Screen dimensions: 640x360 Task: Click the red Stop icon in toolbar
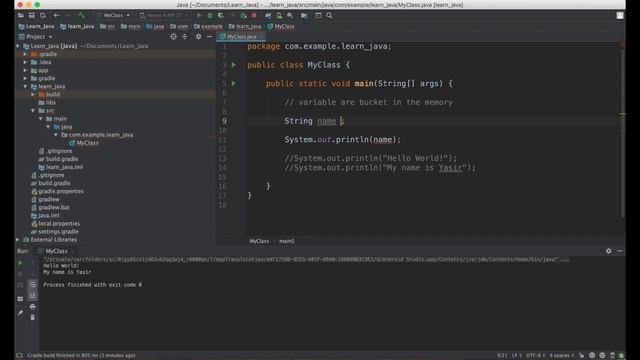(254, 16)
